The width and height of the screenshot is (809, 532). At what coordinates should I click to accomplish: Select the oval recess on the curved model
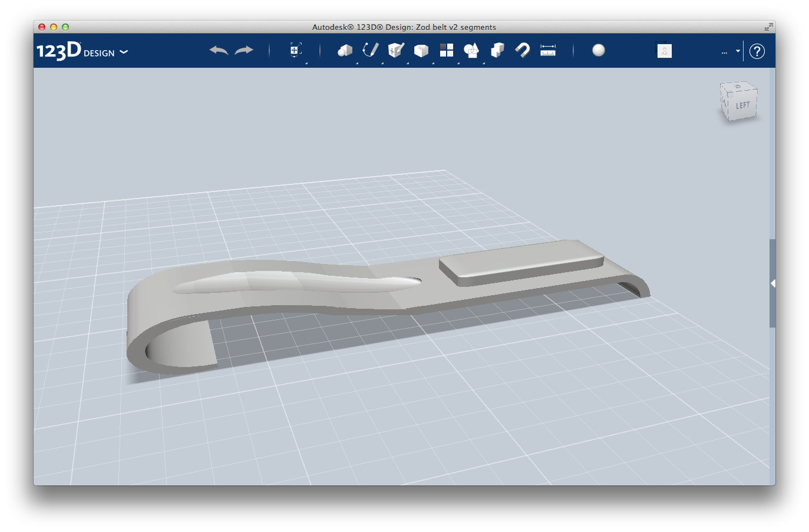[297, 282]
